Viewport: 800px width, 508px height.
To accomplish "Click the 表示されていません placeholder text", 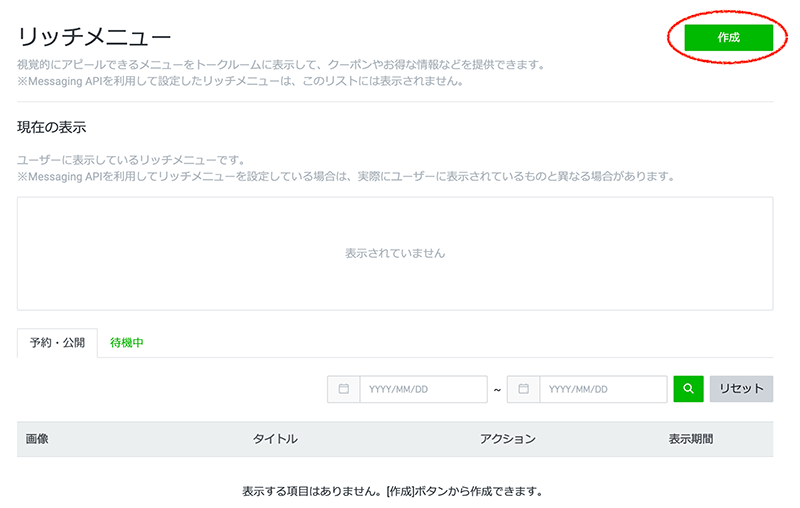I will [395, 253].
